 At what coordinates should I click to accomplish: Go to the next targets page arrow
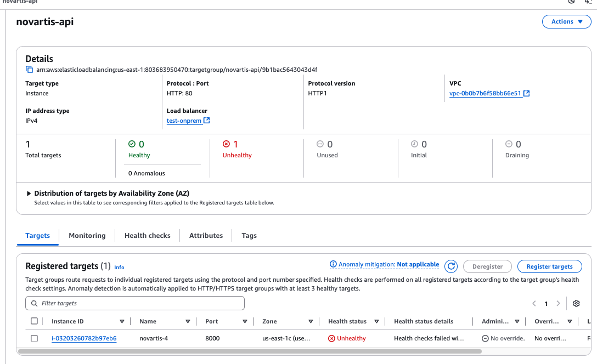(558, 303)
